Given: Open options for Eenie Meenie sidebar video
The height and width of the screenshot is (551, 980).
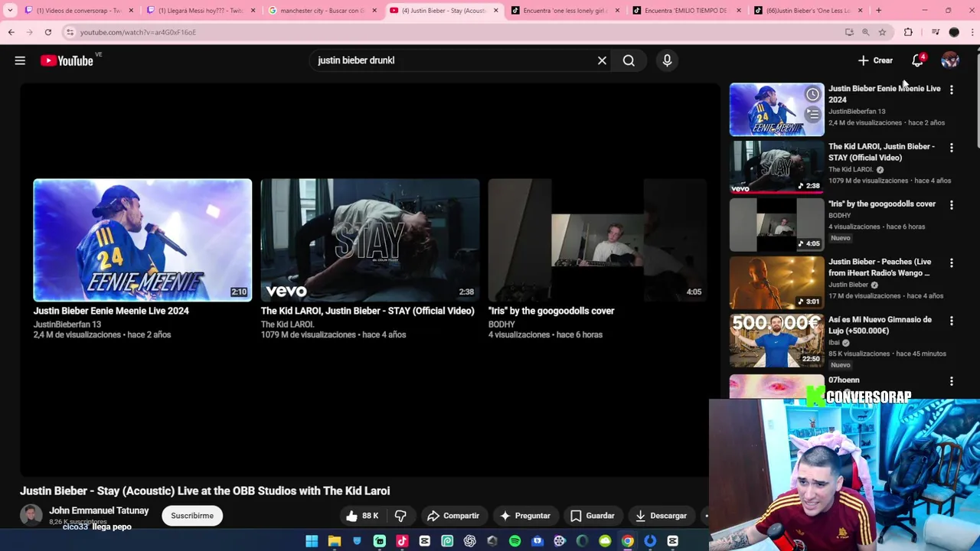Looking at the screenshot, I should click(951, 90).
